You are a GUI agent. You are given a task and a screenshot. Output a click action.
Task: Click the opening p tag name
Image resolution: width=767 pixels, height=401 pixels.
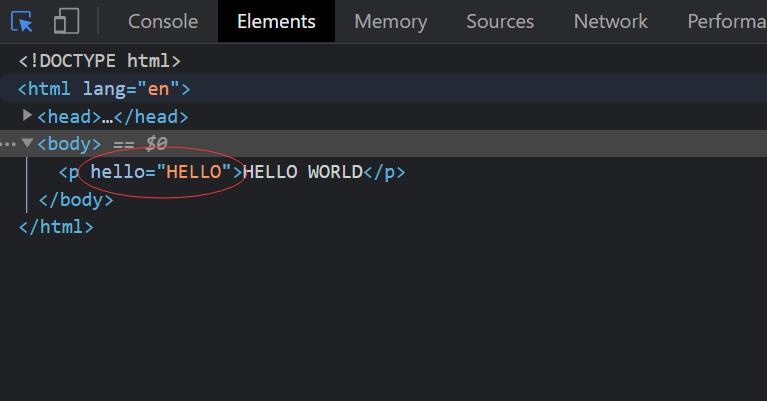click(x=71, y=172)
